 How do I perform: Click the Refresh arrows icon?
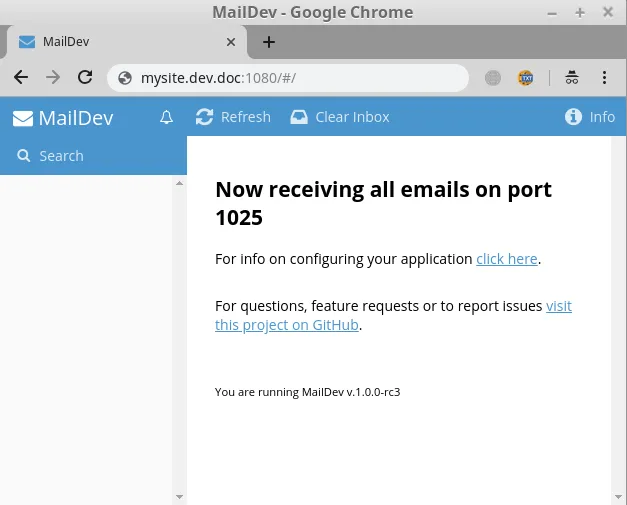coord(204,117)
